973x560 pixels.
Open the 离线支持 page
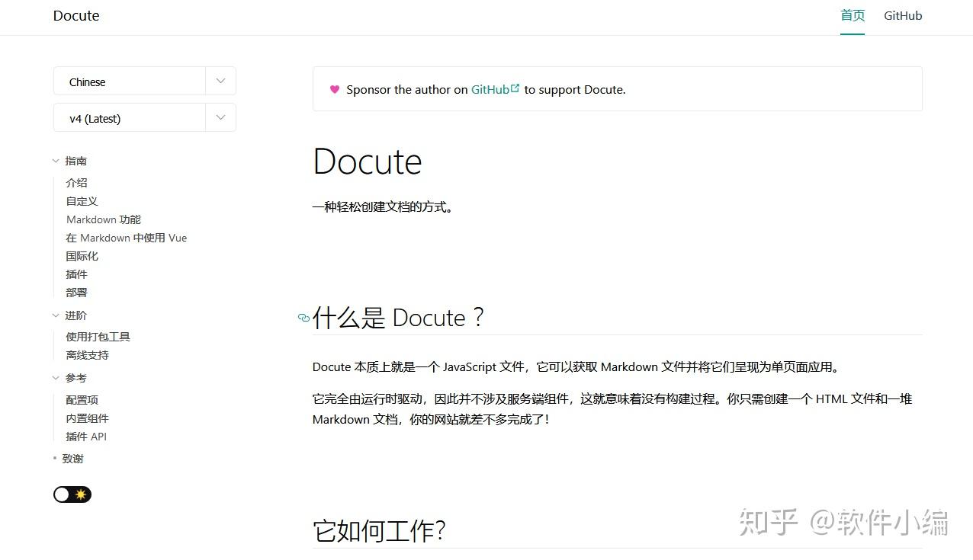87,354
